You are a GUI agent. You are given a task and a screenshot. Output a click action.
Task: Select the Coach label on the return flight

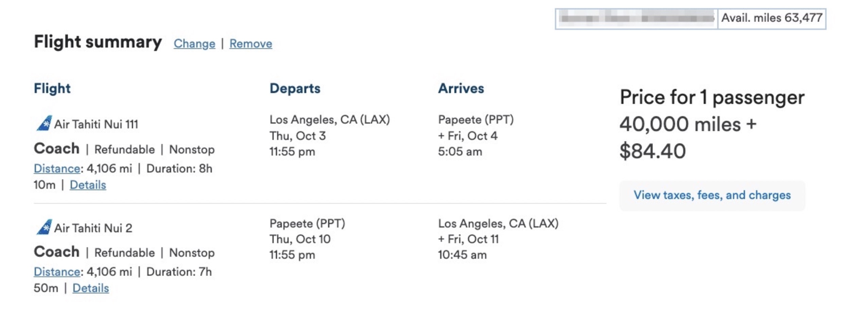[57, 252]
